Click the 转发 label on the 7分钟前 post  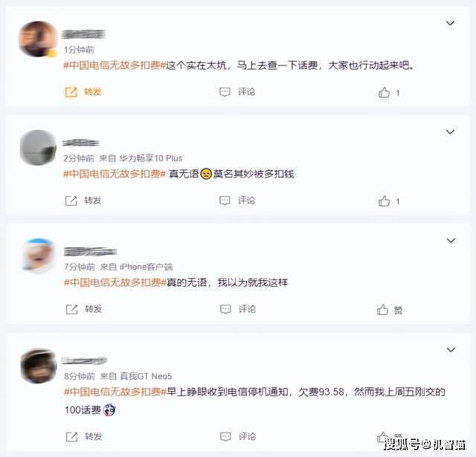point(94,309)
